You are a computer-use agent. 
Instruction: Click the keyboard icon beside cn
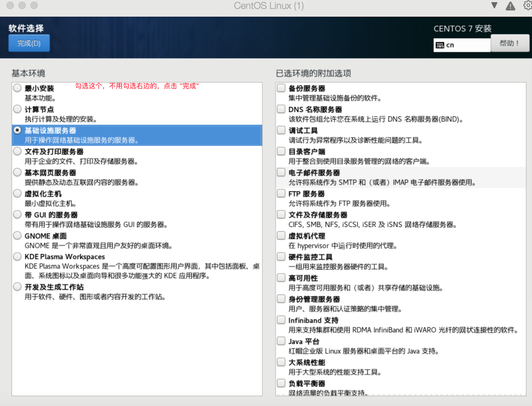pos(440,45)
